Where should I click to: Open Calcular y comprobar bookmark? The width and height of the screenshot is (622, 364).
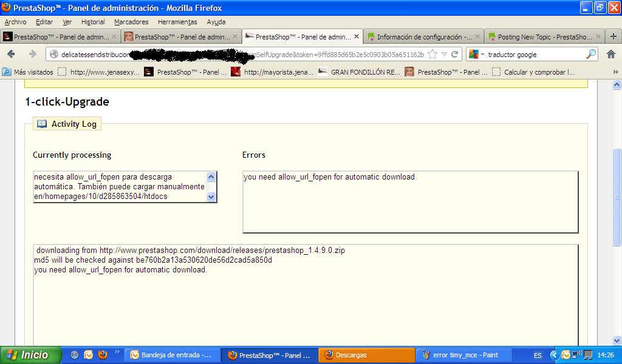click(533, 72)
